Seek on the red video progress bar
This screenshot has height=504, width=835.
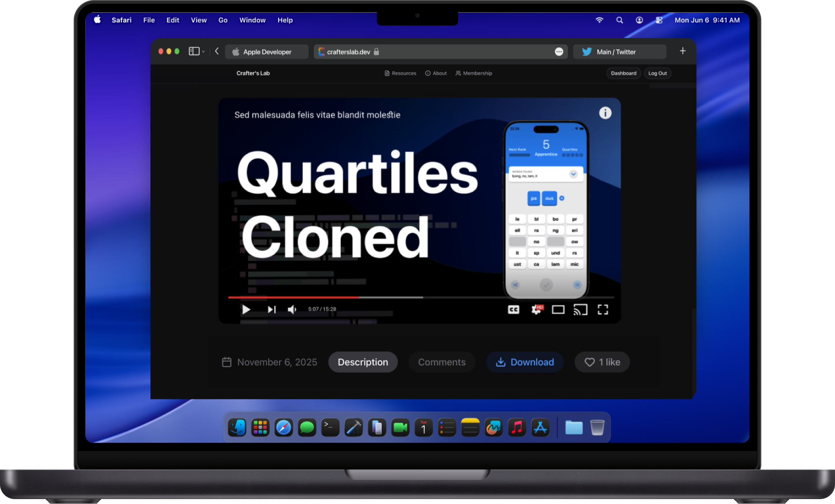coord(293,297)
